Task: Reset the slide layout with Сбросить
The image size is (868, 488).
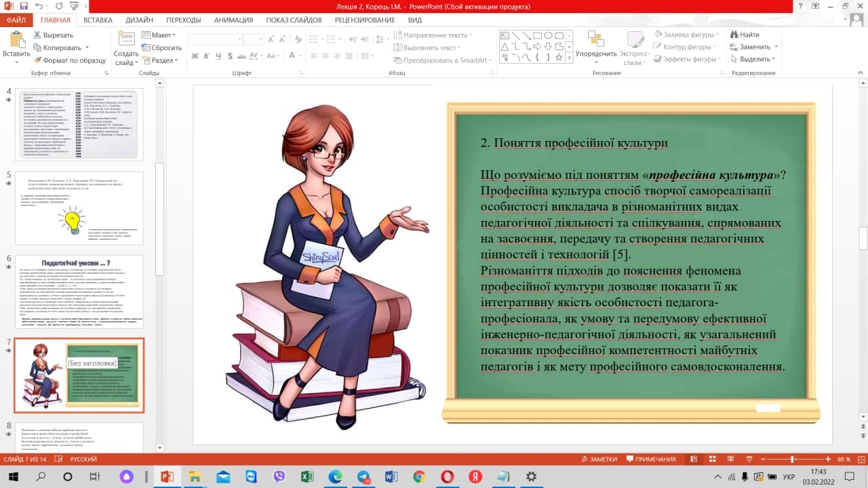Action: (161, 47)
